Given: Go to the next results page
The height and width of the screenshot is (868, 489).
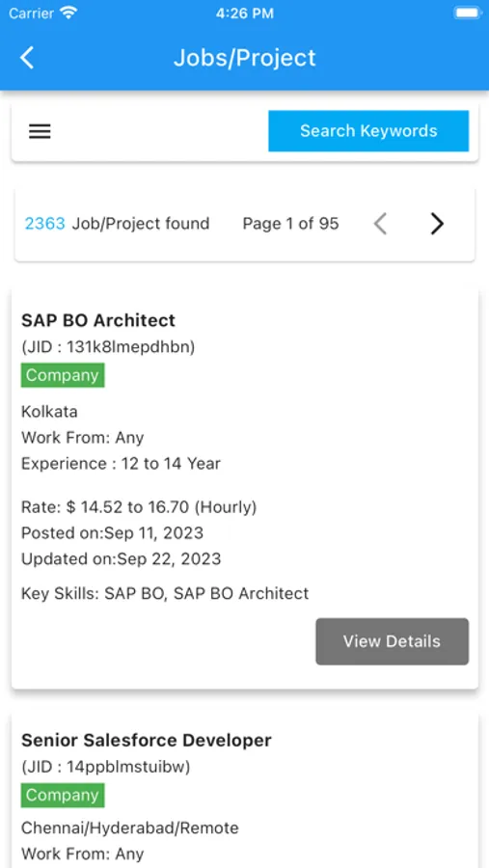Looking at the screenshot, I should [437, 224].
